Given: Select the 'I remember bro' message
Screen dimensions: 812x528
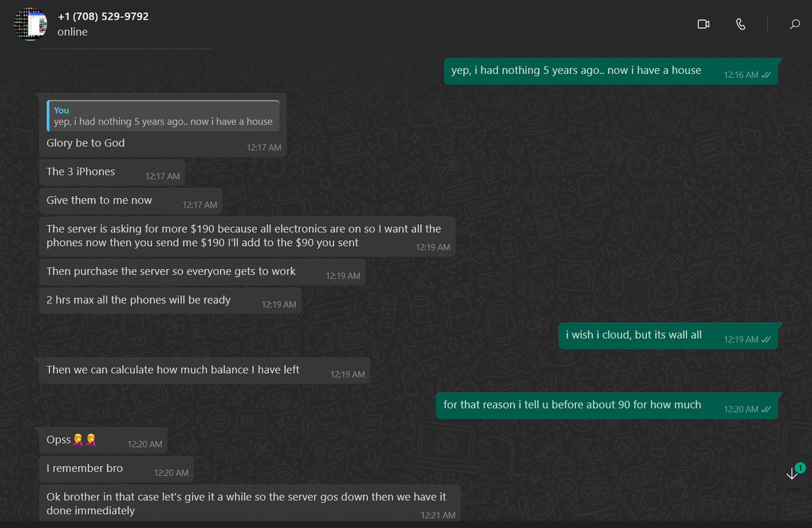Looking at the screenshot, I should point(116,469).
